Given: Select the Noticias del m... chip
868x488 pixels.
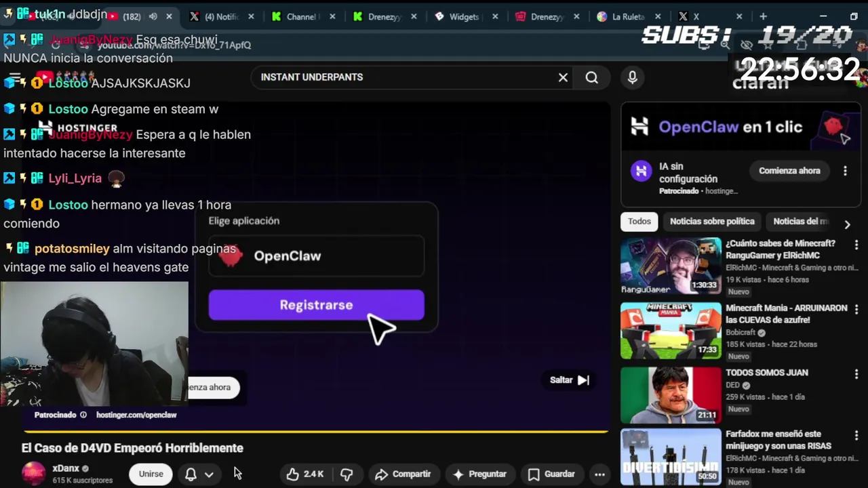Looking at the screenshot, I should 800,222.
